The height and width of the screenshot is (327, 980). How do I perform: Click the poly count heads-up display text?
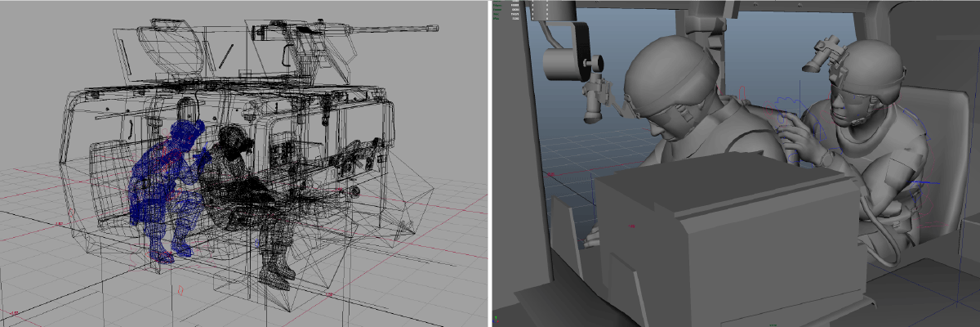click(x=516, y=10)
